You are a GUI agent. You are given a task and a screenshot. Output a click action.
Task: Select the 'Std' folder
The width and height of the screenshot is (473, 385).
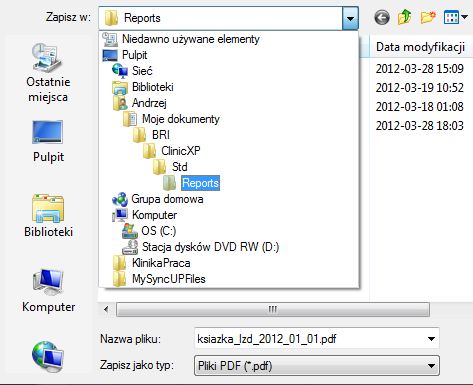(x=179, y=167)
